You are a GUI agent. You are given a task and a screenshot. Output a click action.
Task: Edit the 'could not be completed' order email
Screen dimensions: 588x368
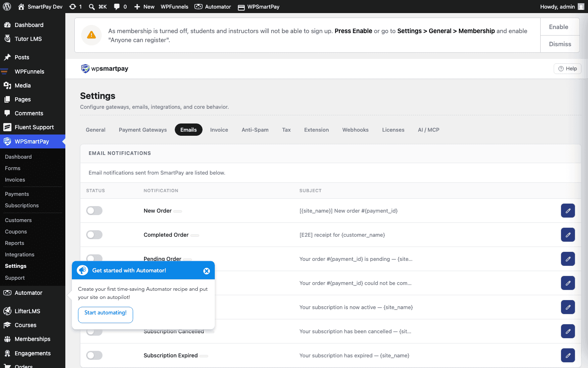pyautogui.click(x=568, y=283)
